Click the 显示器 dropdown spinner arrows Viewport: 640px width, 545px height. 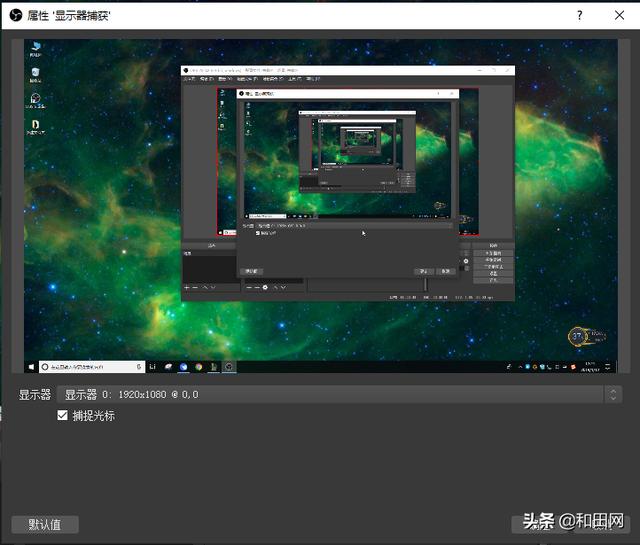click(x=613, y=394)
